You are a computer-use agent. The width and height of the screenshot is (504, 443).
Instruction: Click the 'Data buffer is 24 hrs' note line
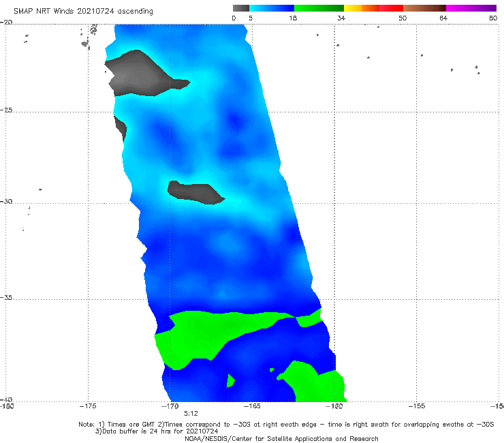(x=157, y=431)
